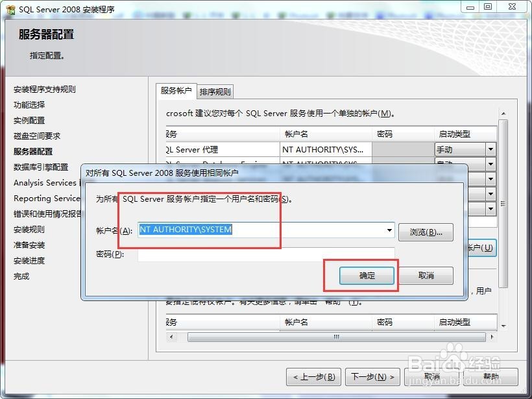The width and height of the screenshot is (532, 399).
Task: Select 安装进度 step in sidebar
Action: pyautogui.click(x=29, y=261)
